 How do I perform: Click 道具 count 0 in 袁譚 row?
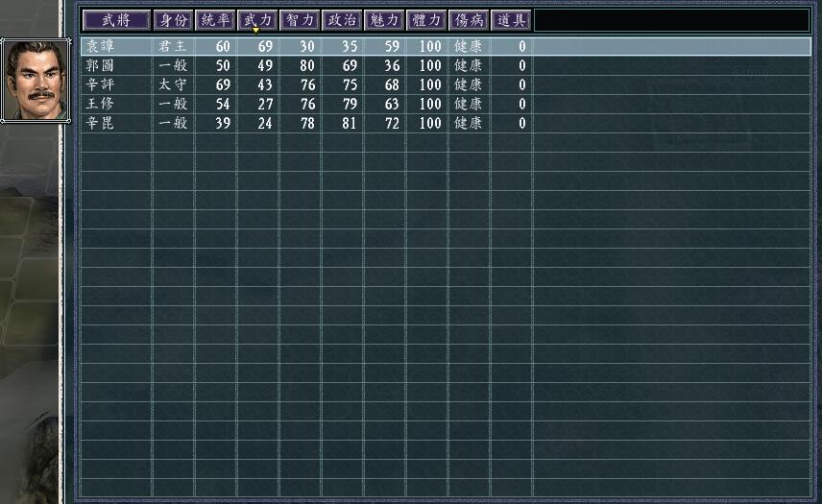522,46
